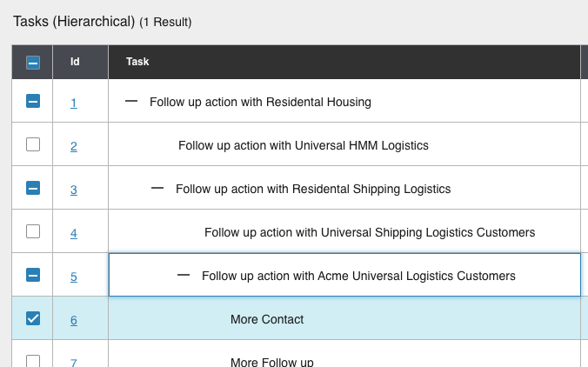
Task: Collapse the Acme Universal Logistics Customers node
Action: pos(184,276)
